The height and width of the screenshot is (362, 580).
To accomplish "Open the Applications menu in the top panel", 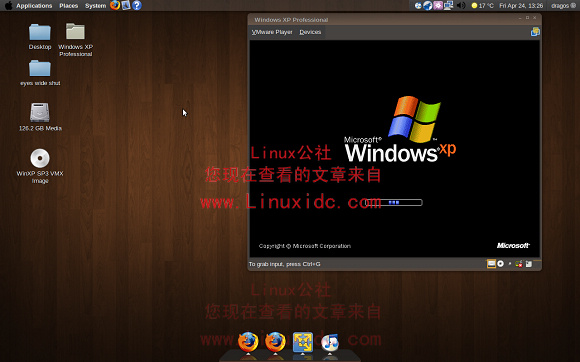I will coord(34,6).
